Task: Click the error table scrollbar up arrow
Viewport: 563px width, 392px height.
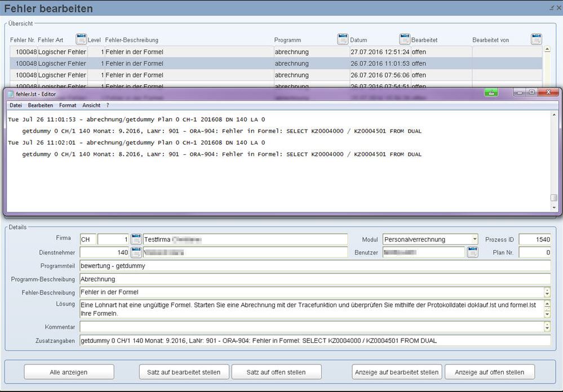Action: 547,49
